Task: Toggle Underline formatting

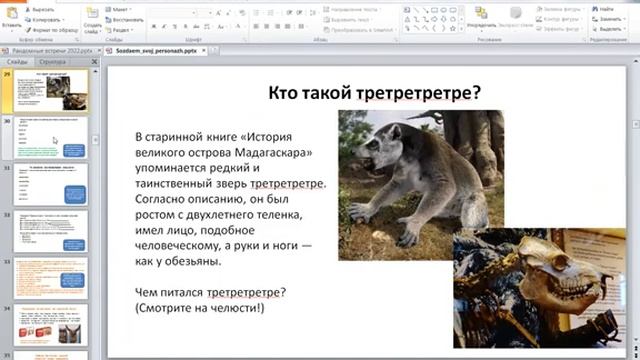Action: [x=175, y=27]
